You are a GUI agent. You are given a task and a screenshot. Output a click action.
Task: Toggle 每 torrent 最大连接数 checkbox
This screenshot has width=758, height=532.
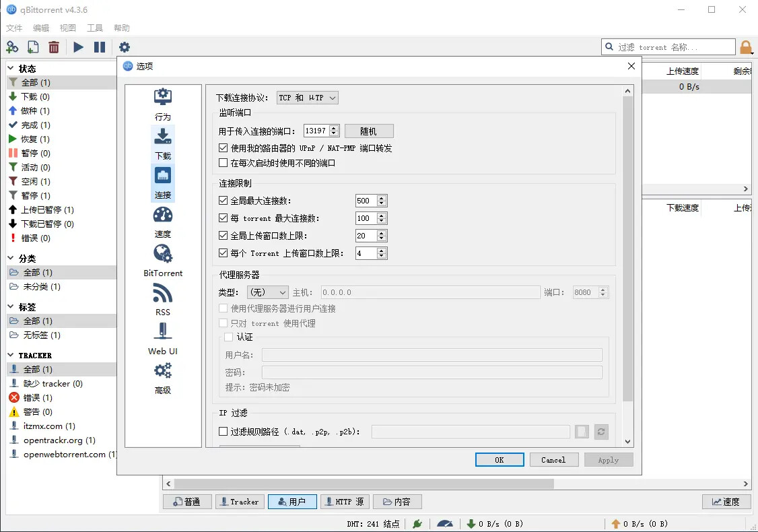(x=223, y=218)
